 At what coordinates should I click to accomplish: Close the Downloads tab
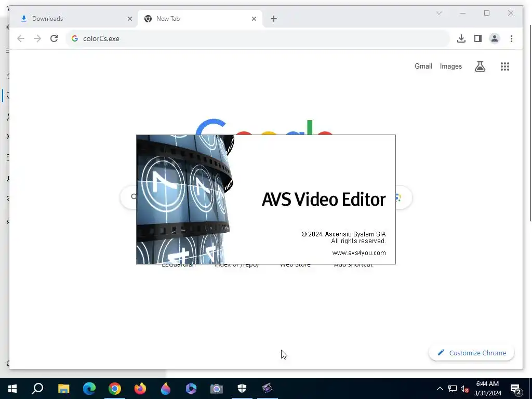tap(129, 19)
